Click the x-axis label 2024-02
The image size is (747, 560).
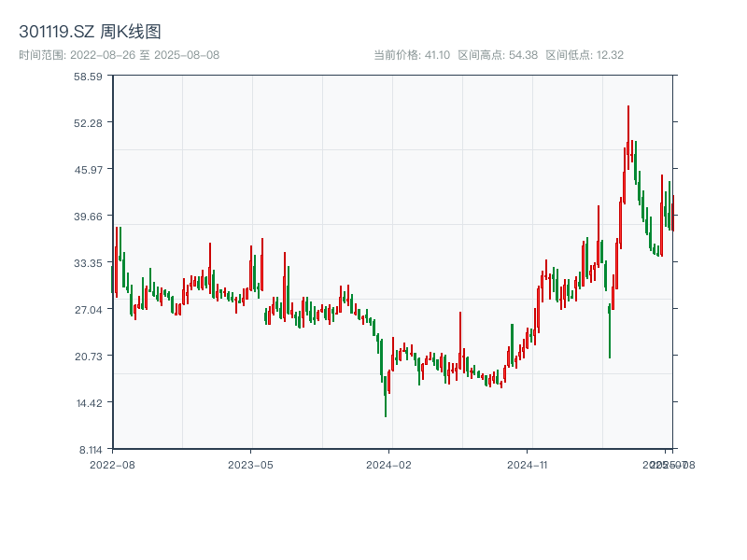[x=388, y=465]
